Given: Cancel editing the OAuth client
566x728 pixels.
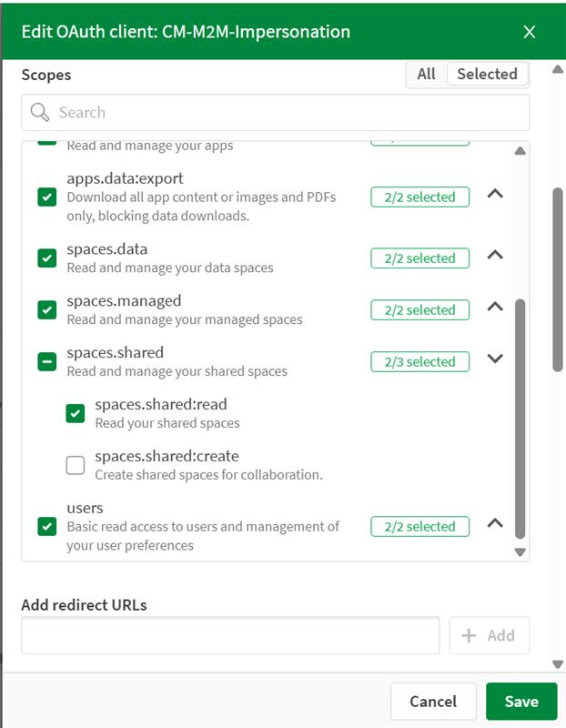Looking at the screenshot, I should (433, 701).
